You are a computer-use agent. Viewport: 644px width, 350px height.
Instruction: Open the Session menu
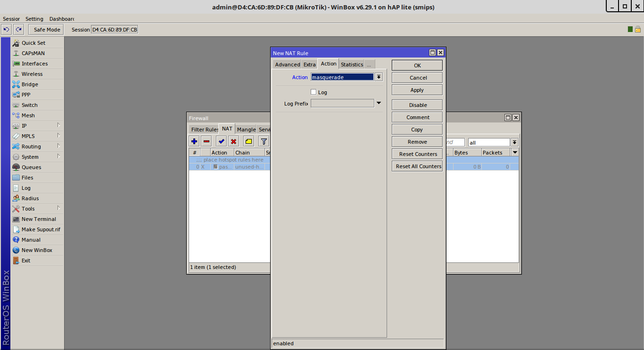11,19
